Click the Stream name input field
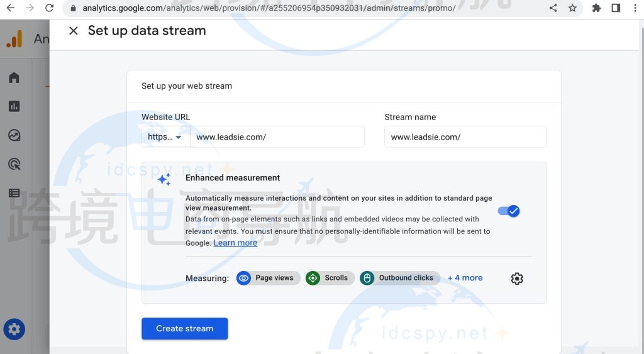 pyautogui.click(x=465, y=137)
